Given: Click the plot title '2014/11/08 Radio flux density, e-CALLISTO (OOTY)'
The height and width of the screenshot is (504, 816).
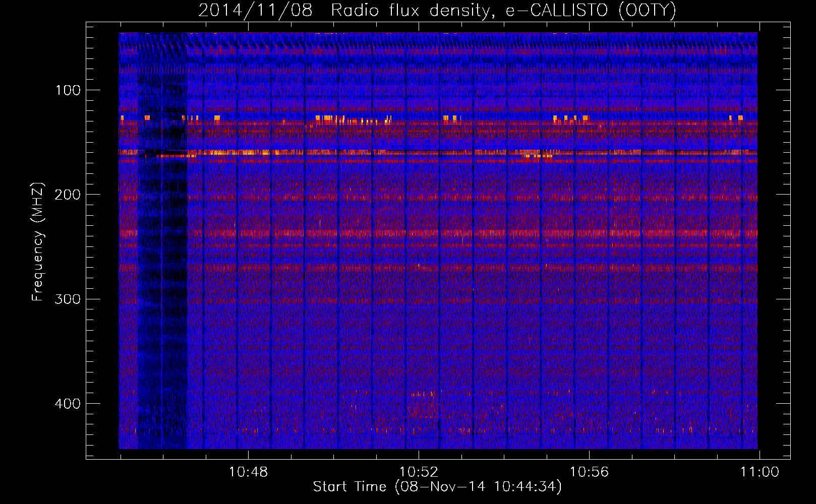Looking at the screenshot, I should 437,11.
